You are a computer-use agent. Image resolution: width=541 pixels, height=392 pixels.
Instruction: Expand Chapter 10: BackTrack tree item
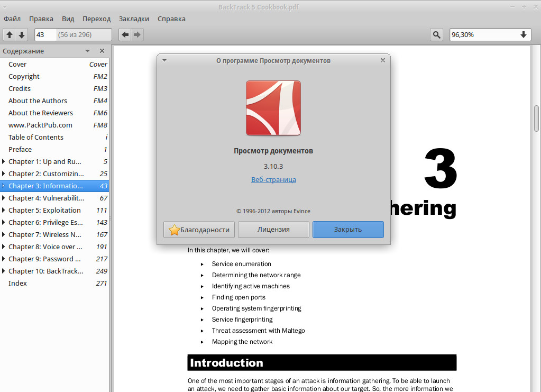click(x=4, y=271)
